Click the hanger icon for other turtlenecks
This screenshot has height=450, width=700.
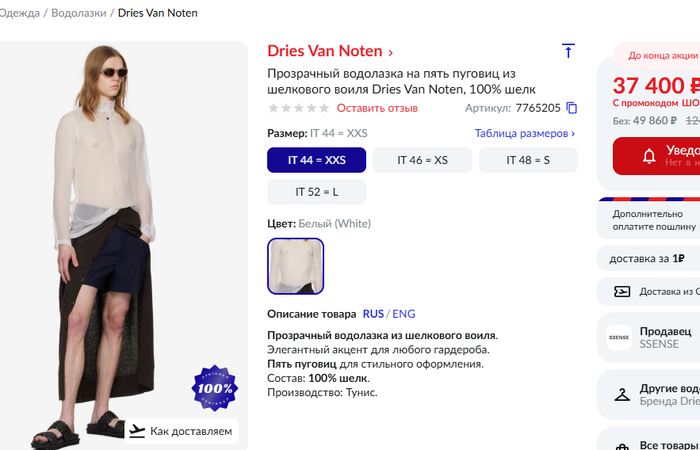622,394
